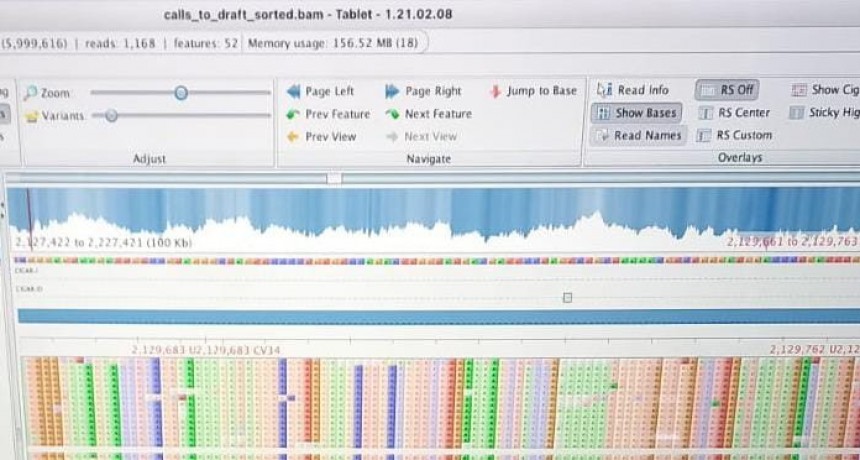Viewport: 860px width, 460px height.
Task: Click the Adjust group label
Action: pos(149,159)
